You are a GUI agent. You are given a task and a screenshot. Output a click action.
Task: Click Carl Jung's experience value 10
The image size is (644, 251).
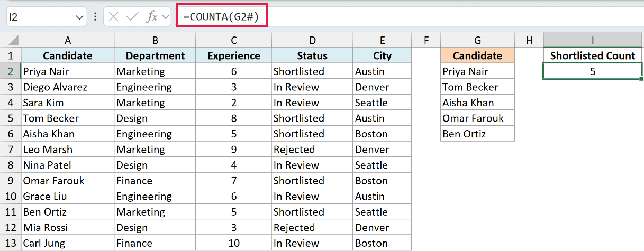[x=234, y=243]
